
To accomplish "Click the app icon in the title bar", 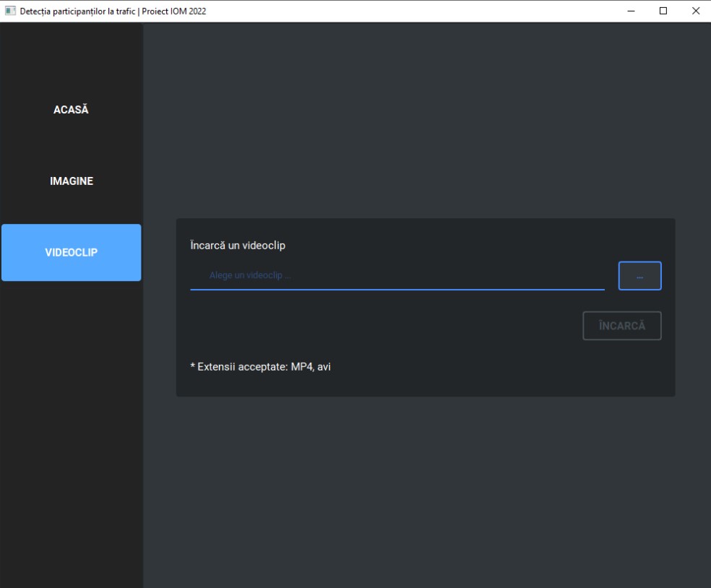I will tap(10, 11).
